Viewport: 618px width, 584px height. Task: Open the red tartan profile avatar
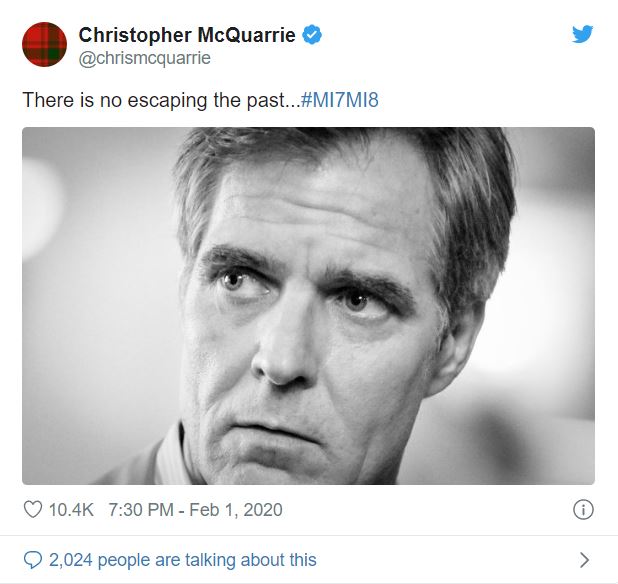click(44, 44)
